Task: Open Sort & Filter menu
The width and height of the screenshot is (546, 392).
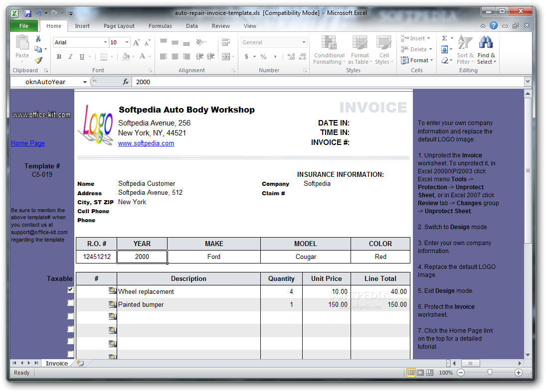Action: coord(465,50)
